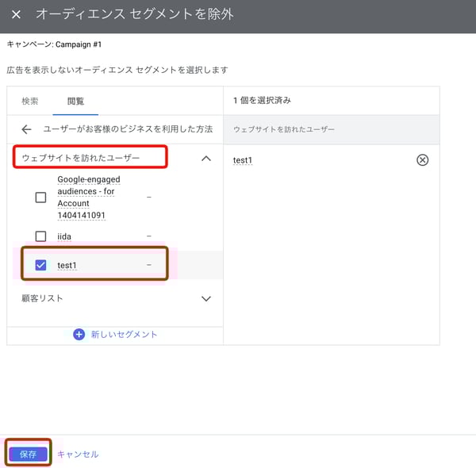Uncheck the test1 segment checkbox
The image size is (476, 468).
coord(40,265)
